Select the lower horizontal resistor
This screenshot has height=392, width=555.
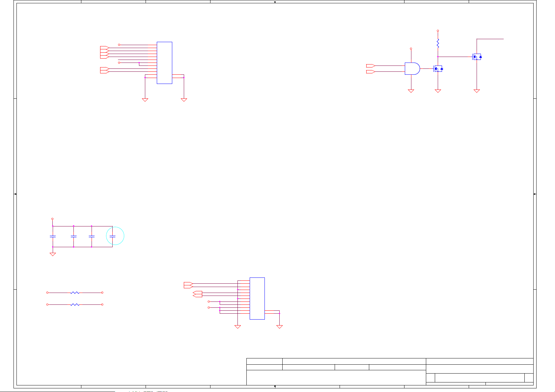point(75,305)
